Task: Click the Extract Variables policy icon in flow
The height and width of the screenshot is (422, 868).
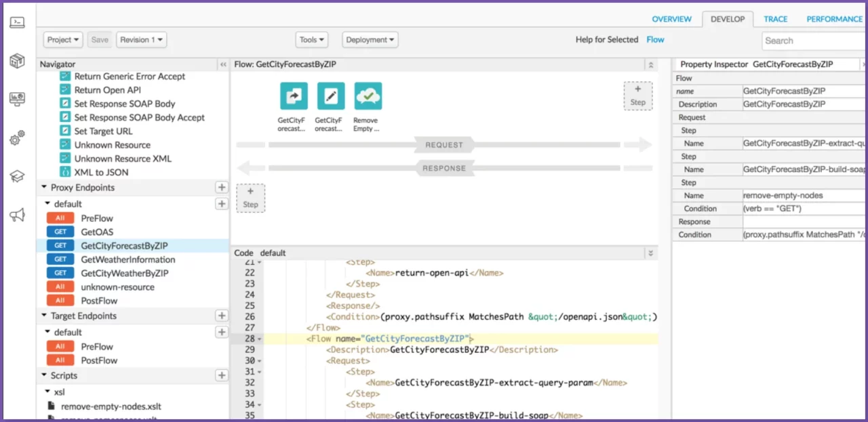Action: [294, 96]
